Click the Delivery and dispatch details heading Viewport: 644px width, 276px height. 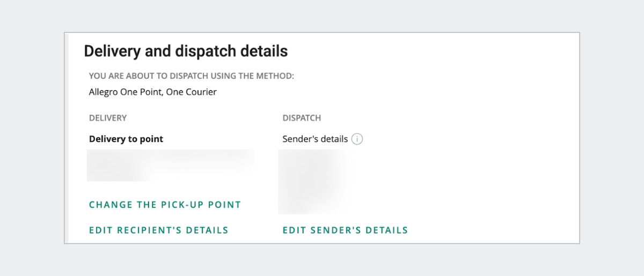pos(186,51)
